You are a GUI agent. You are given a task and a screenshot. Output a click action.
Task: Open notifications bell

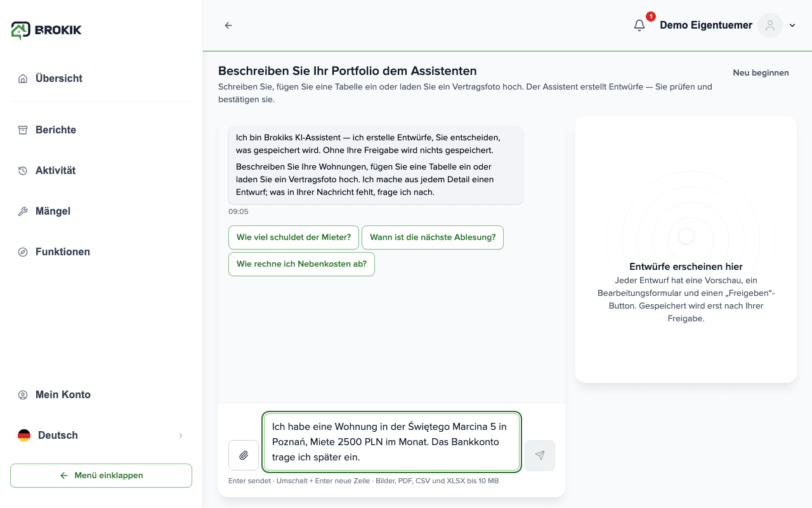639,25
